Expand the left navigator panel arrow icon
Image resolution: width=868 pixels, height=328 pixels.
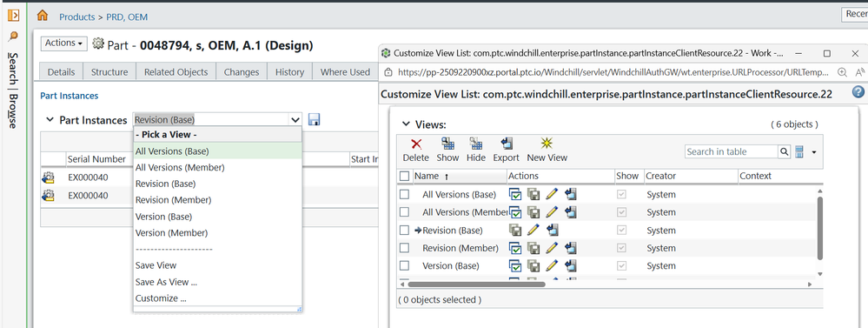pyautogui.click(x=13, y=16)
